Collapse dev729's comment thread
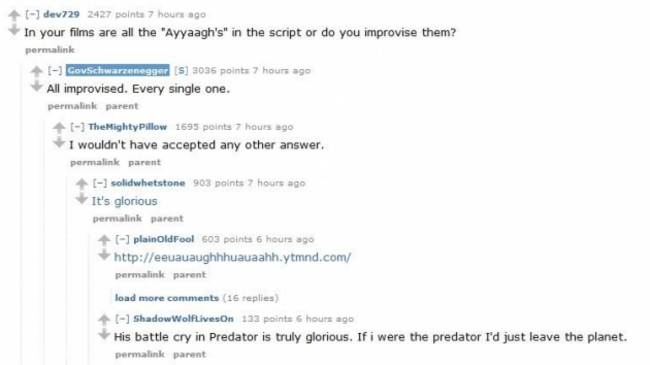 click(x=32, y=15)
